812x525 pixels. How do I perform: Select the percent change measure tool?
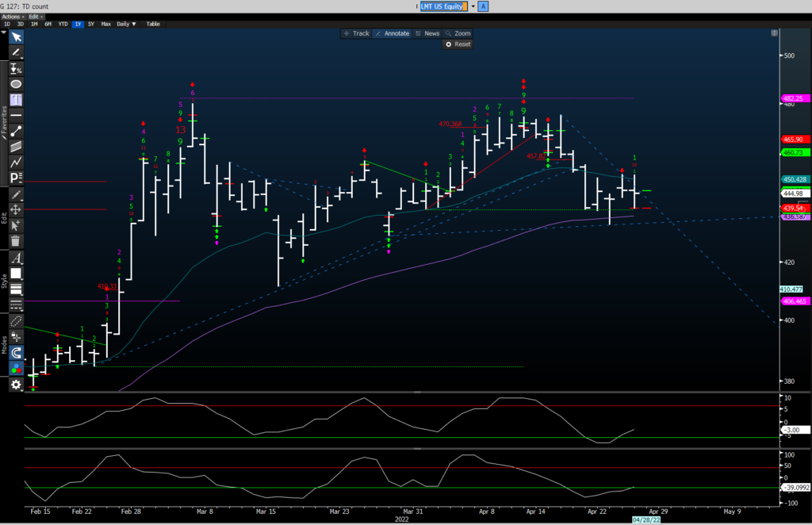pos(16,69)
